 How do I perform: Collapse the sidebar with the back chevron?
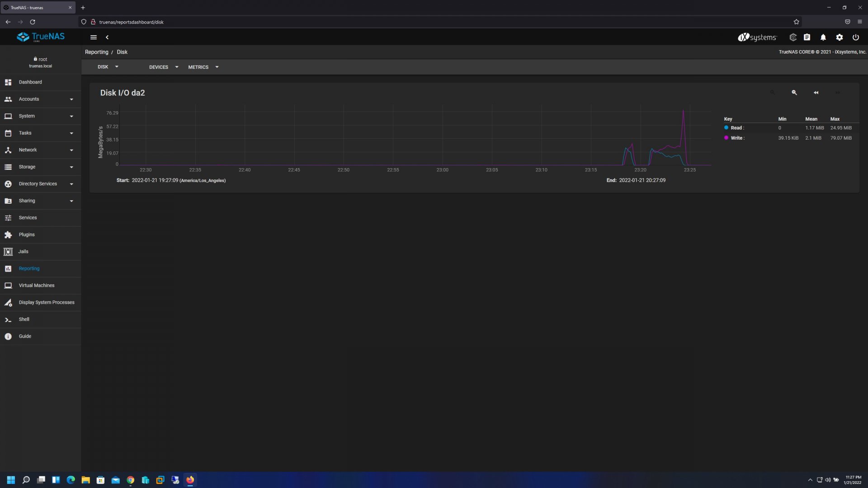[107, 38]
